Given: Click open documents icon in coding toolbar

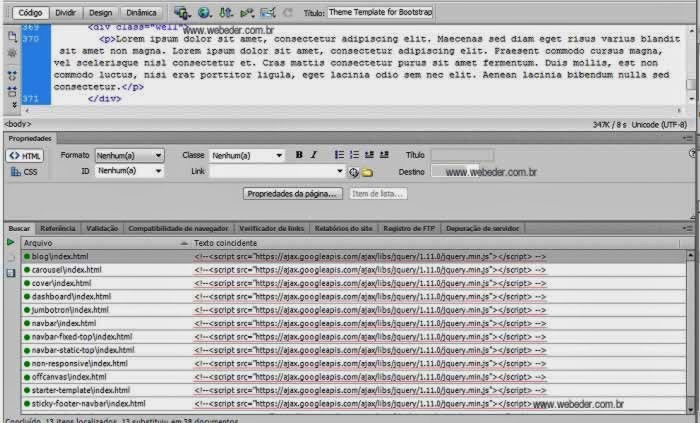Looking at the screenshot, I should tap(12, 37).
